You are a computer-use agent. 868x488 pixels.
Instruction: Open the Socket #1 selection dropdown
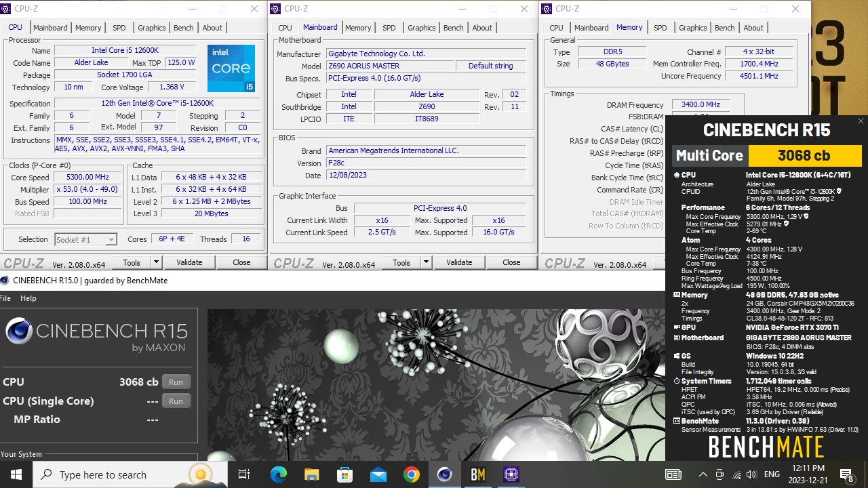click(x=111, y=239)
